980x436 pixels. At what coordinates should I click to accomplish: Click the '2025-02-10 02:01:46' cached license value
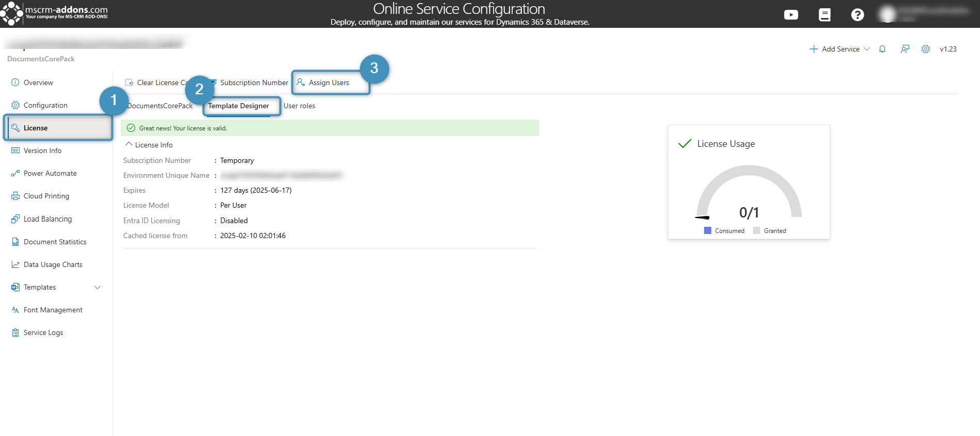(253, 236)
